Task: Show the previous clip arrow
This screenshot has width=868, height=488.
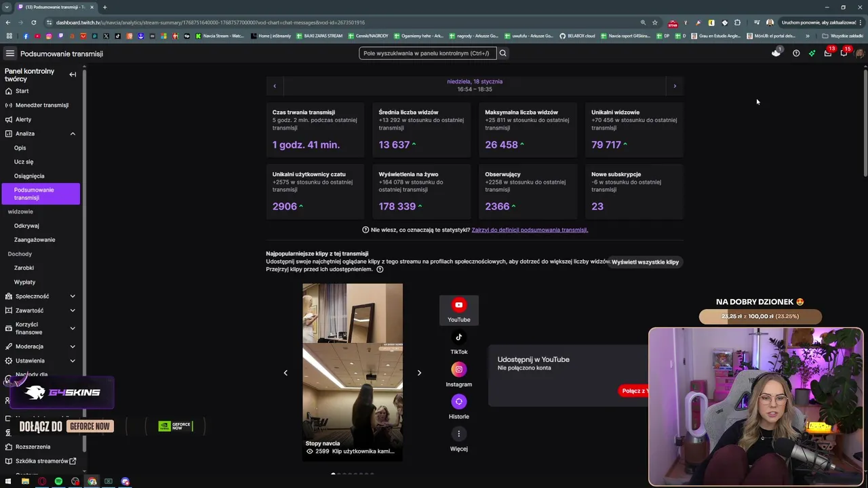Action: 285,373
